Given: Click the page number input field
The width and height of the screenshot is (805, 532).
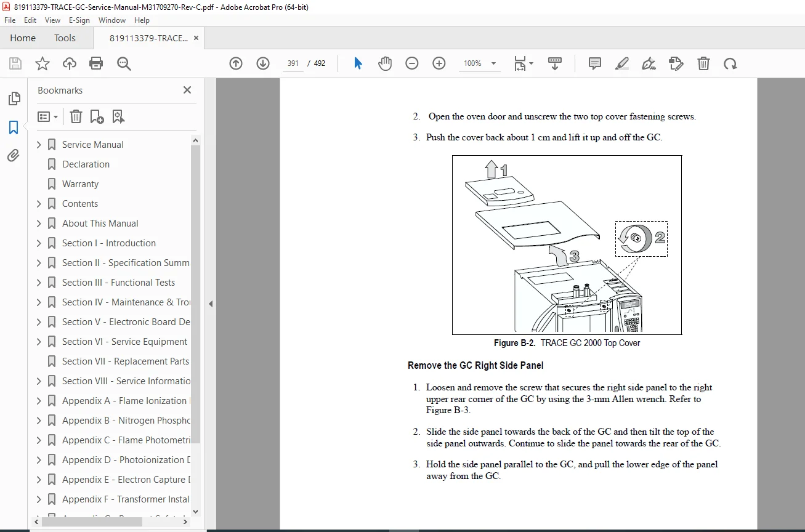Looking at the screenshot, I should click(x=293, y=63).
